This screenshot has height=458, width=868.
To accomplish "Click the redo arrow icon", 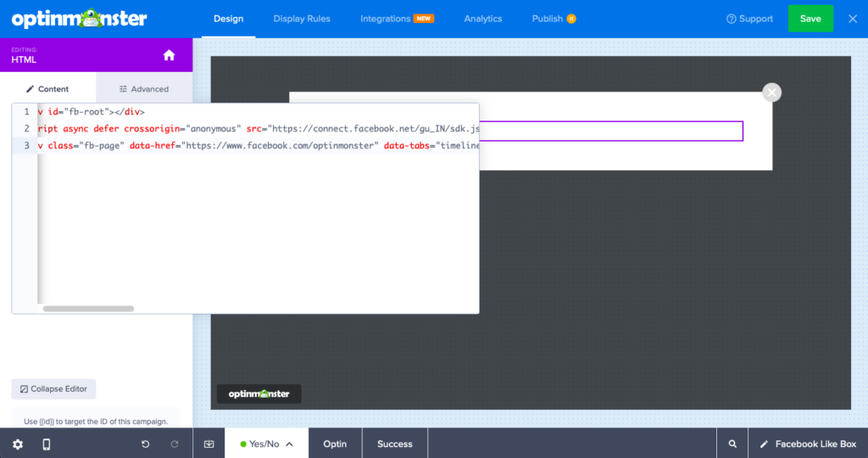I will tap(175, 444).
